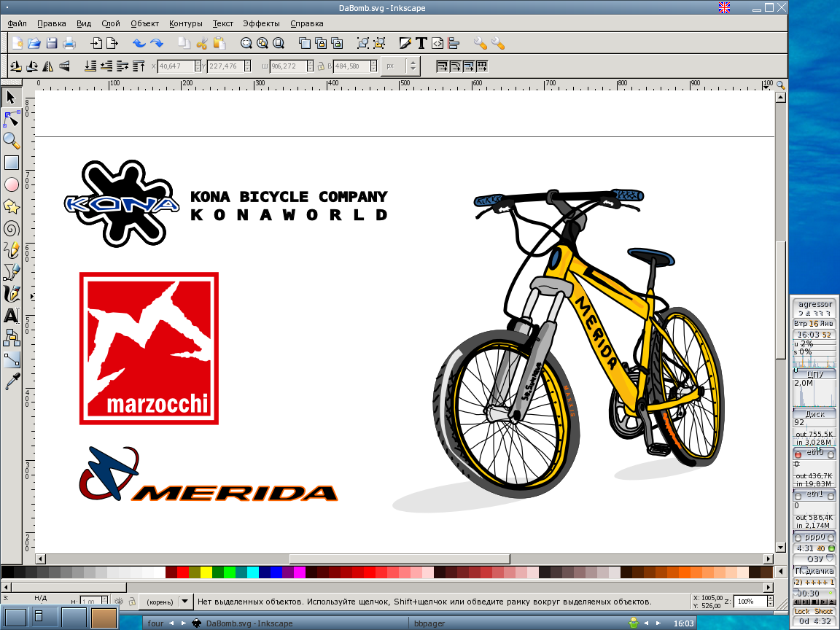Image resolution: width=840 pixels, height=630 pixels.
Task: Toggle the width/height ratio lock
Action: click(x=321, y=66)
